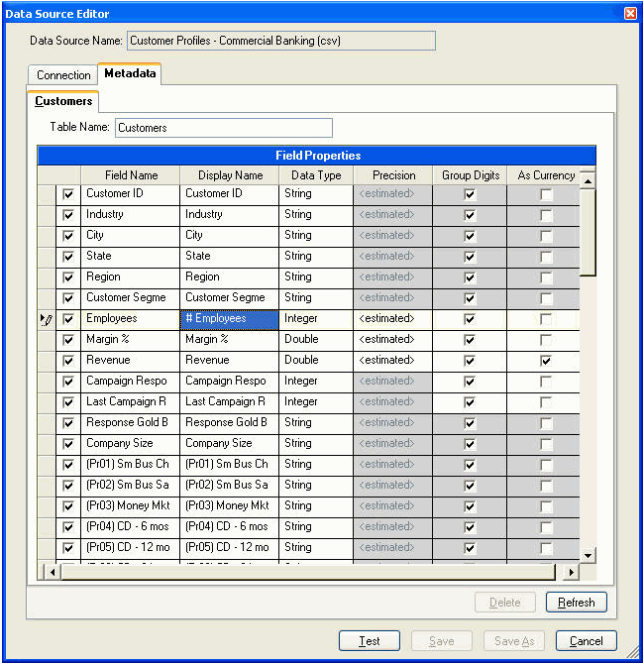Enable As Currency for Margin % row

(x=546, y=340)
